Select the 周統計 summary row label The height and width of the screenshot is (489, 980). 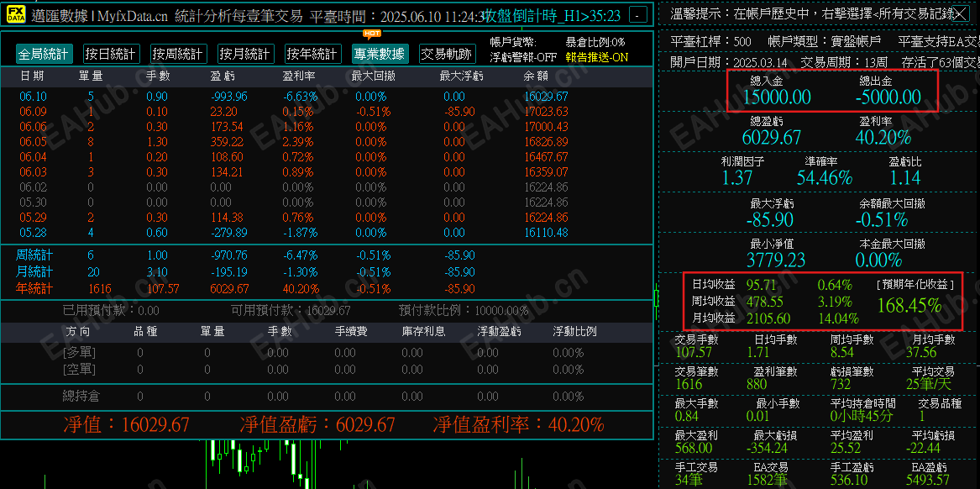[x=34, y=255]
